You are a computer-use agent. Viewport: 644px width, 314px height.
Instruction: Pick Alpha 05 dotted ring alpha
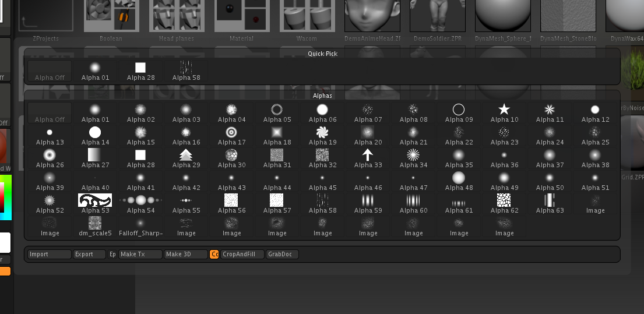[x=277, y=113]
